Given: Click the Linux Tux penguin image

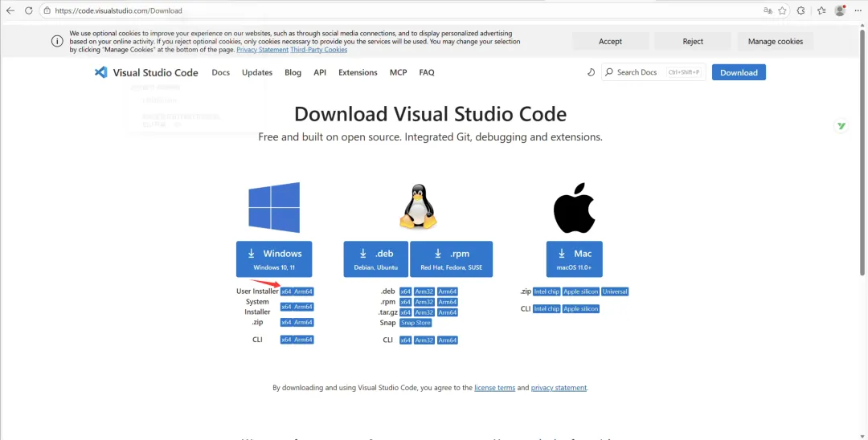Looking at the screenshot, I should click(418, 206).
